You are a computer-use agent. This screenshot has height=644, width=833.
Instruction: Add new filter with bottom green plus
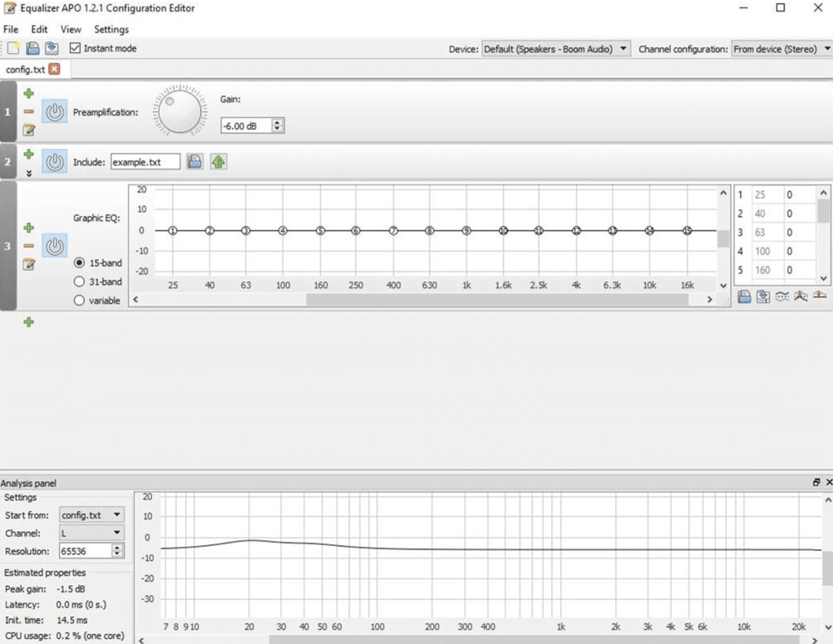pyautogui.click(x=29, y=322)
